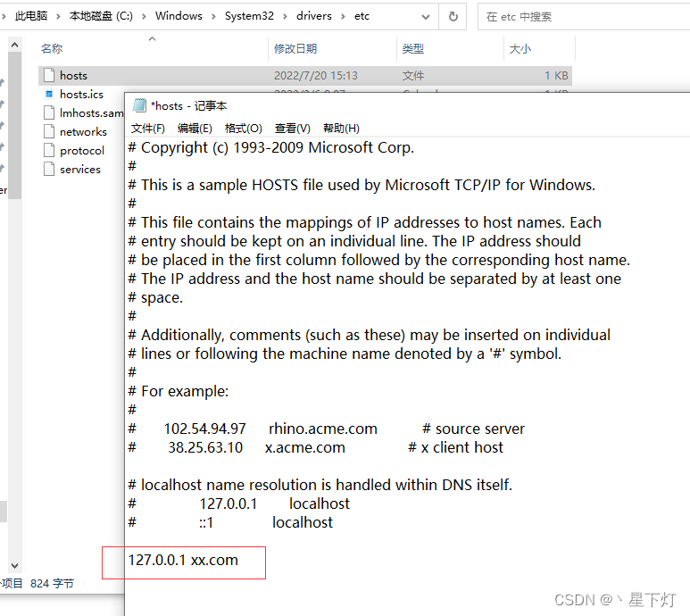Go to 此电脑 in the address bar
Screen dimensions: 690x616
(x=31, y=16)
